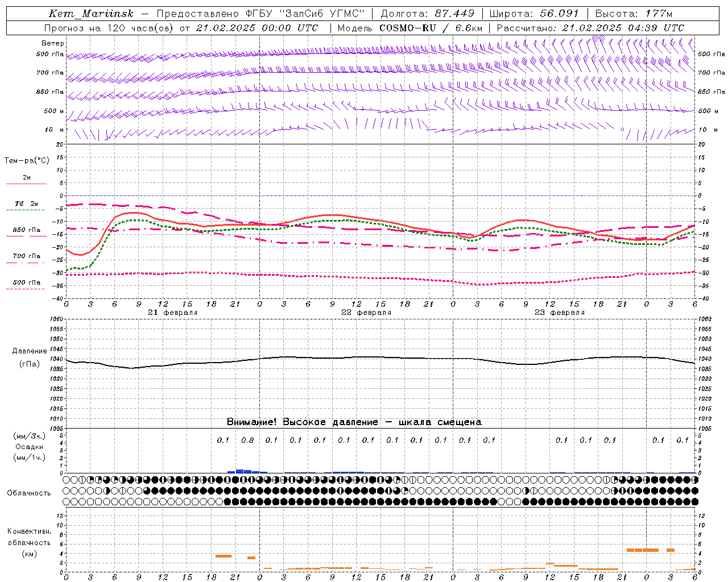
Task: Click the provider text ФГБУ "ЗапСиб УГМС"
Action: [x=305, y=14]
